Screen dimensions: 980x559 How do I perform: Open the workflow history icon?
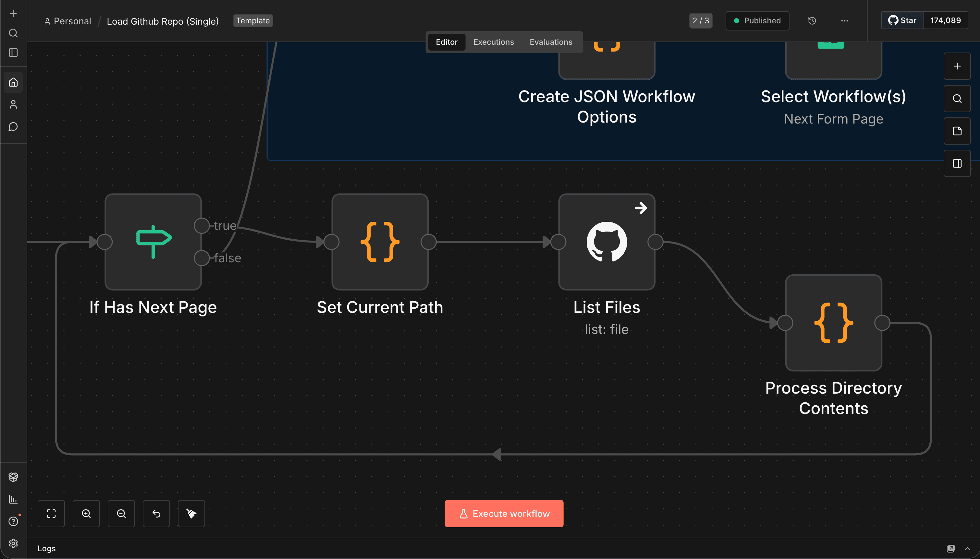(x=812, y=21)
